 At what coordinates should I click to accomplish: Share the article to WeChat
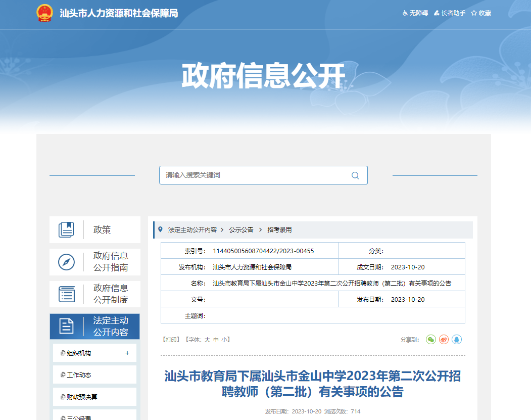coord(430,340)
